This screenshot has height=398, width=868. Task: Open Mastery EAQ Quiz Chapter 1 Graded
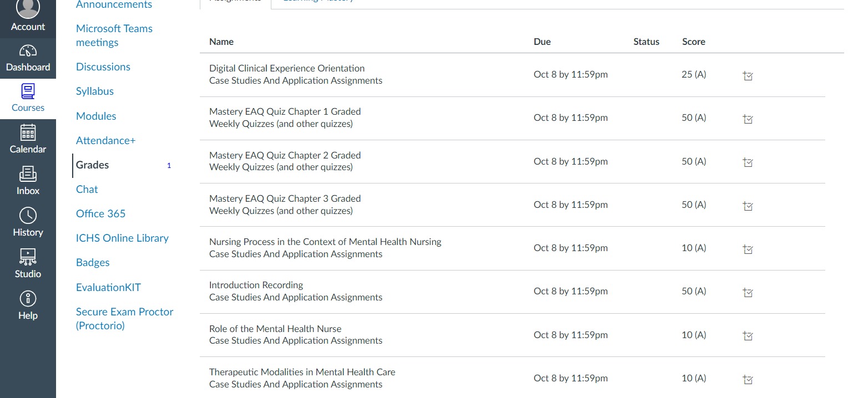point(285,111)
